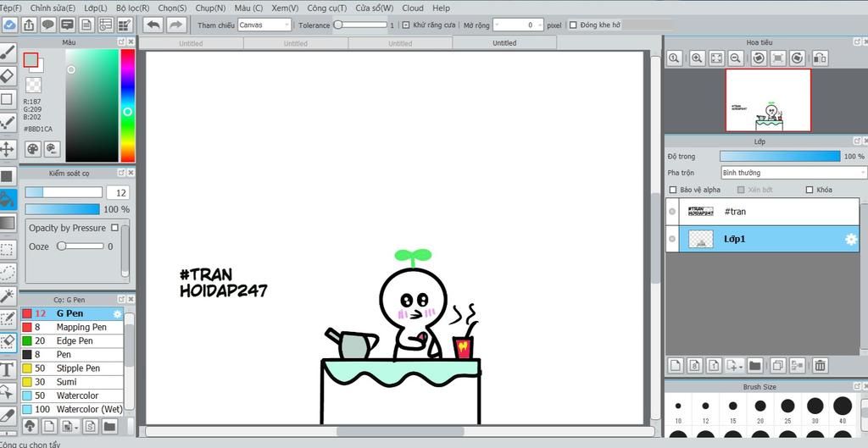The height and width of the screenshot is (448, 868).
Task: Open Bộ lọc(R) menu
Action: [x=133, y=8]
